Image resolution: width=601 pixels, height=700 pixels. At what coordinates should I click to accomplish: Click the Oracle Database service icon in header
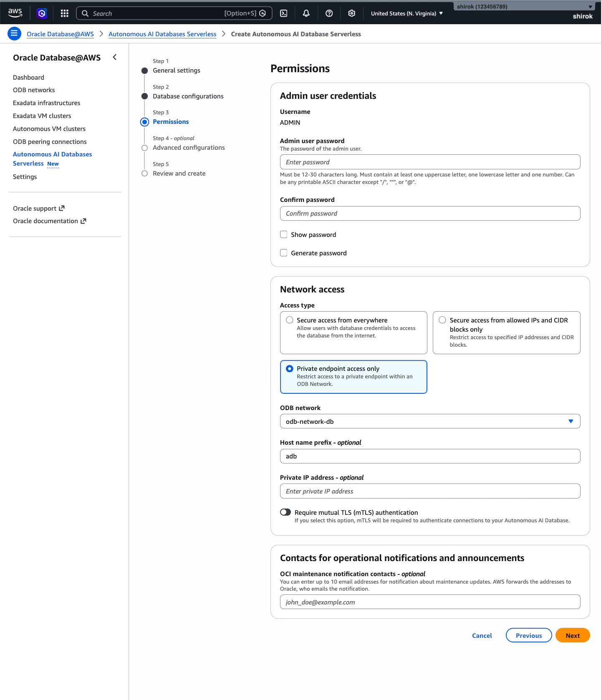tap(42, 13)
